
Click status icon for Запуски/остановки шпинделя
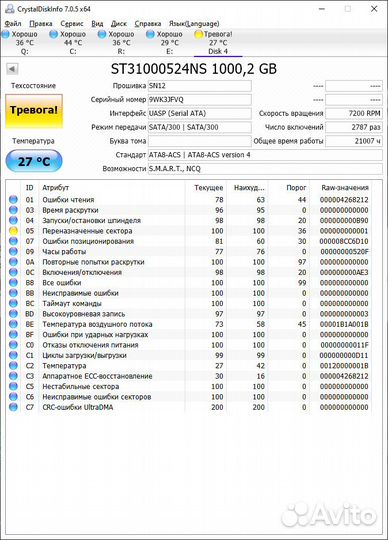(x=13, y=220)
